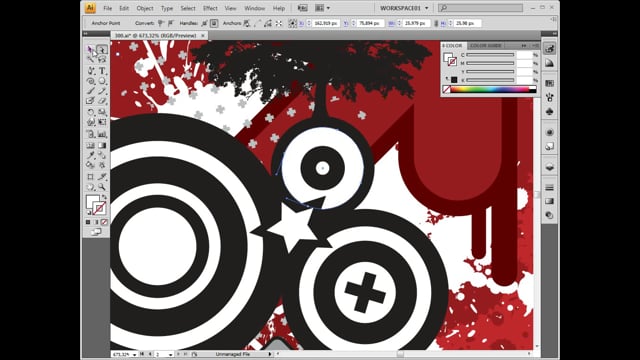Pick the Paintbrush tool
This screenshot has height=360, width=640.
point(90,91)
